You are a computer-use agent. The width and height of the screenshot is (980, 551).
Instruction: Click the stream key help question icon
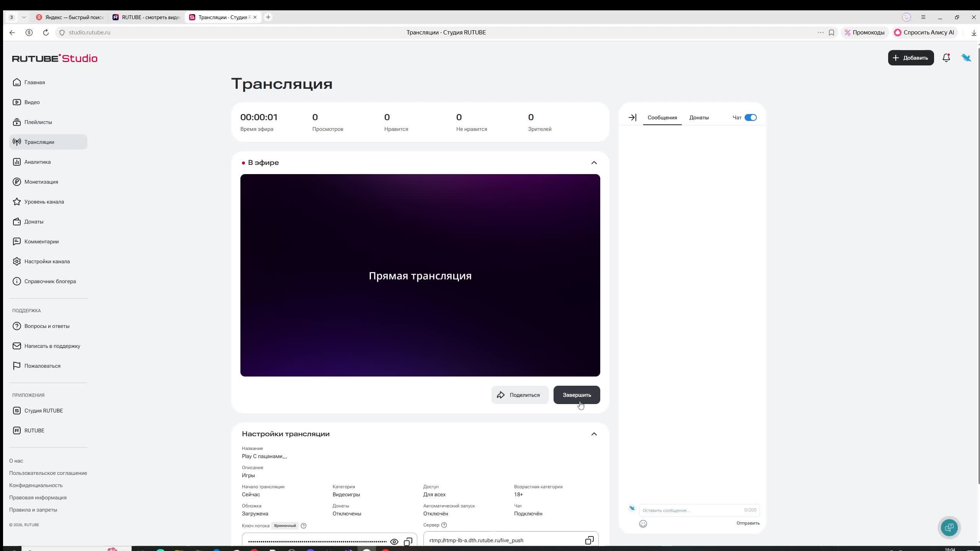tap(304, 526)
